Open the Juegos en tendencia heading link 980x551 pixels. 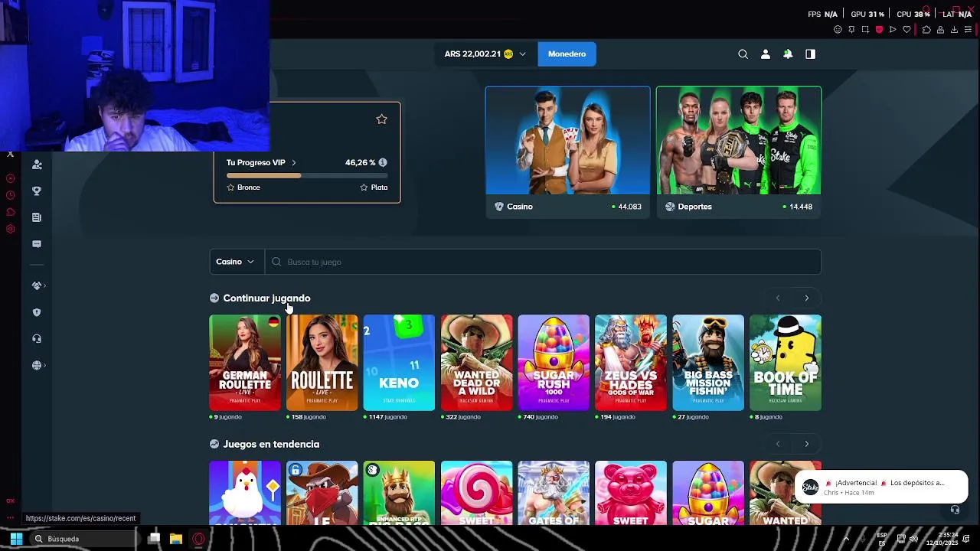coord(271,444)
